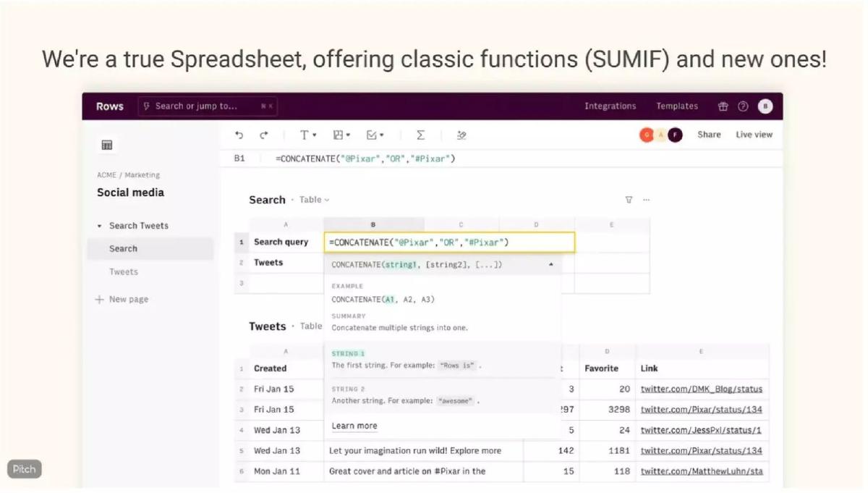Viewport: 868px width, 493px height.
Task: Collapse the CONCATENATE function help arrow
Action: [x=550, y=265]
